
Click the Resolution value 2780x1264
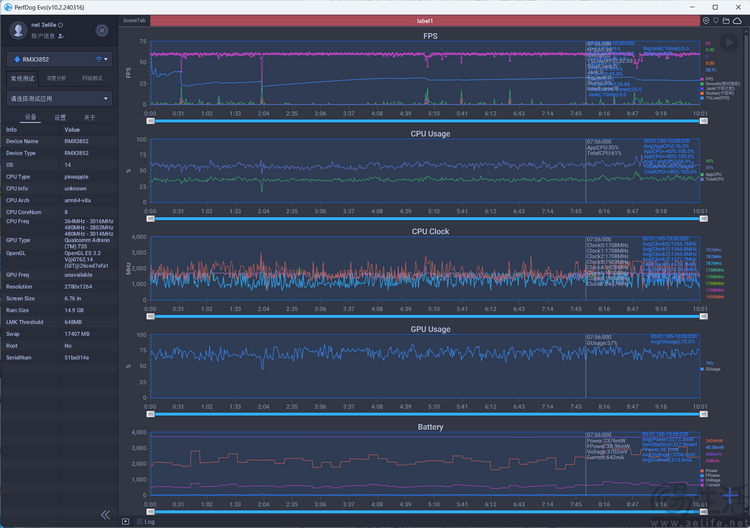[79, 286]
